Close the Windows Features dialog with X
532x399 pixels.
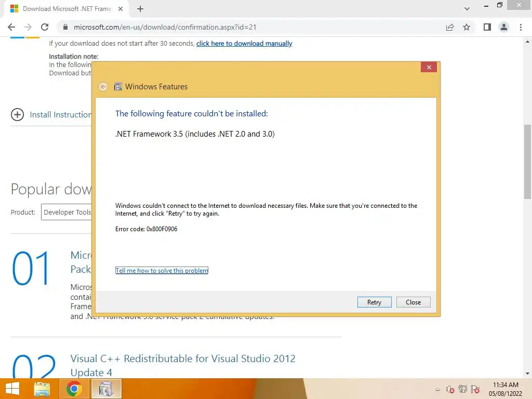point(429,67)
